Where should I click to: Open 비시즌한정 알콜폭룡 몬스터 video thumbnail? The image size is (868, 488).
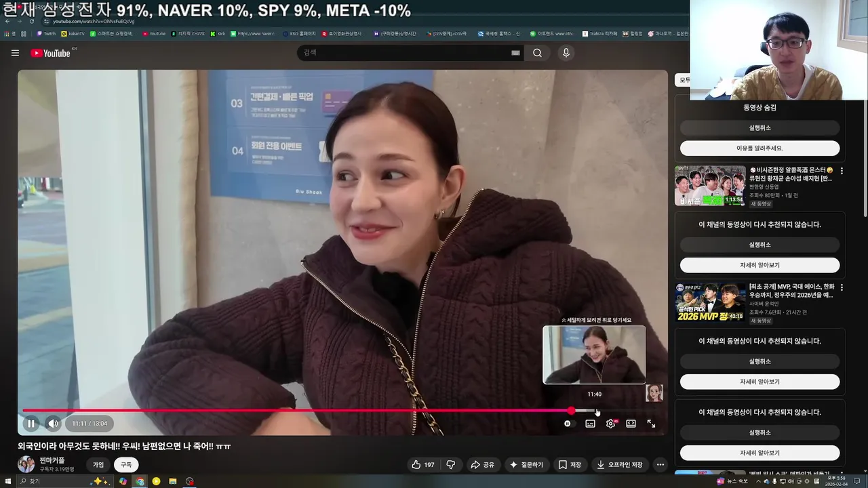pos(709,186)
